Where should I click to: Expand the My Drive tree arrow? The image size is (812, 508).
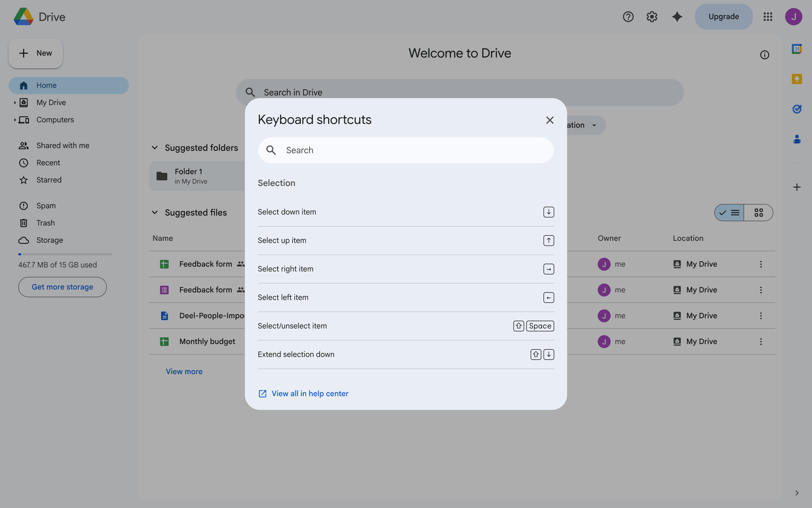click(15, 102)
